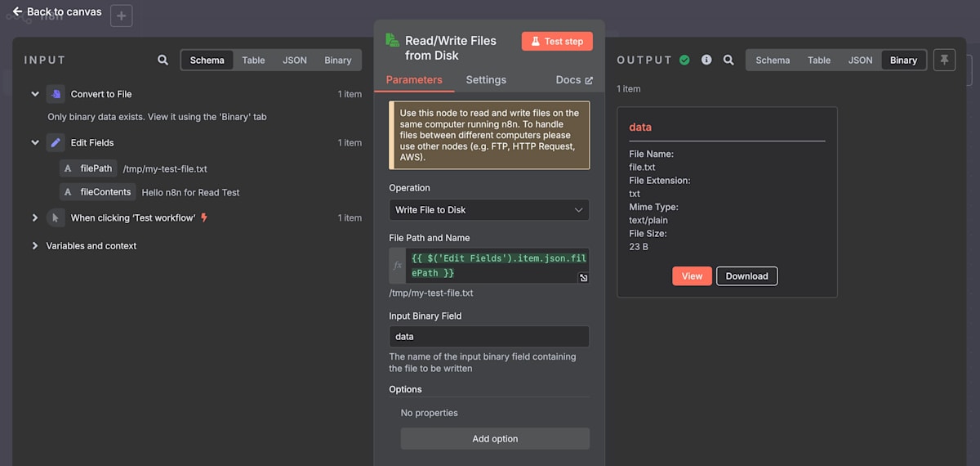Expand Variables and context section

[x=35, y=245]
